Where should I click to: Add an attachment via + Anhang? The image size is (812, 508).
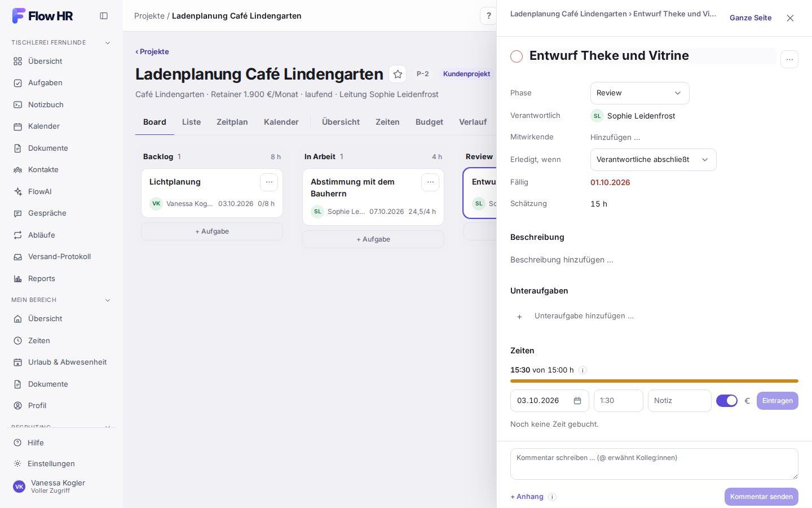(x=527, y=497)
